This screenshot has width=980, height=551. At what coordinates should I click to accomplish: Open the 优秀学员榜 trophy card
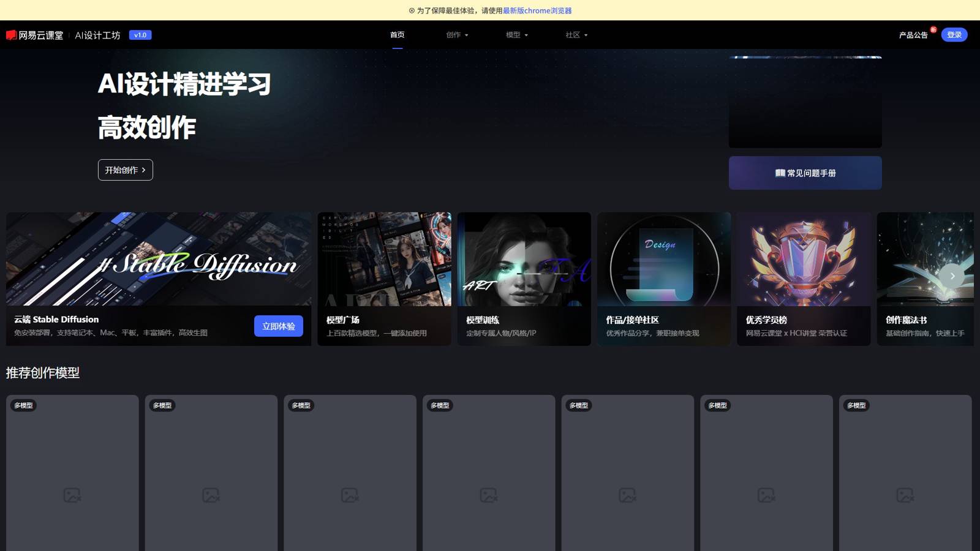[x=804, y=279]
